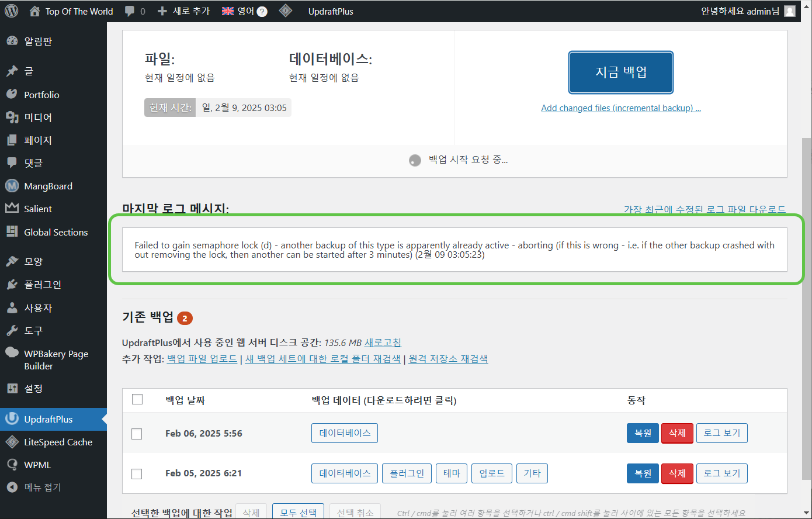Click the WordPress logo icon in admin bar
The image size is (812, 519).
pyautogui.click(x=11, y=11)
